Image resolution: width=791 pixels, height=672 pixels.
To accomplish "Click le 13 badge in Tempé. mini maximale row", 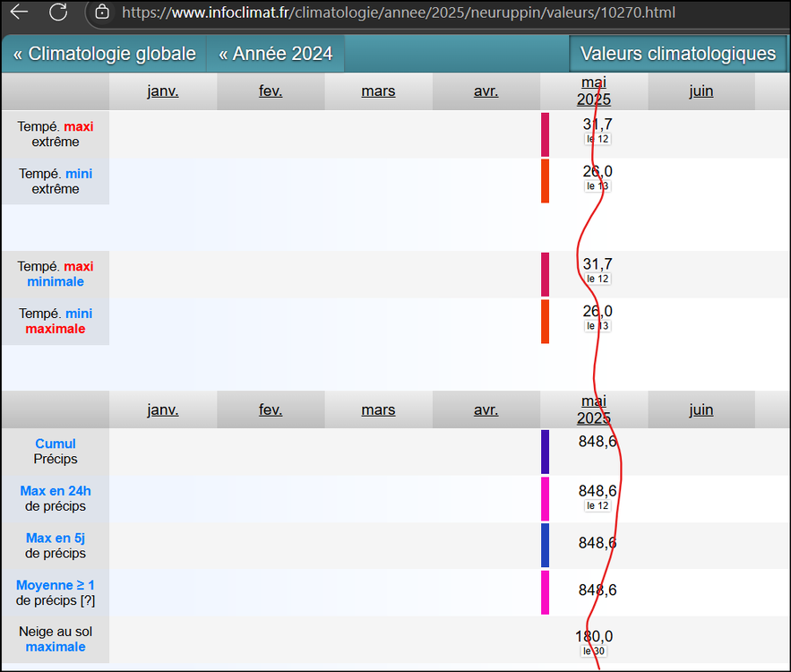I will 598,326.
